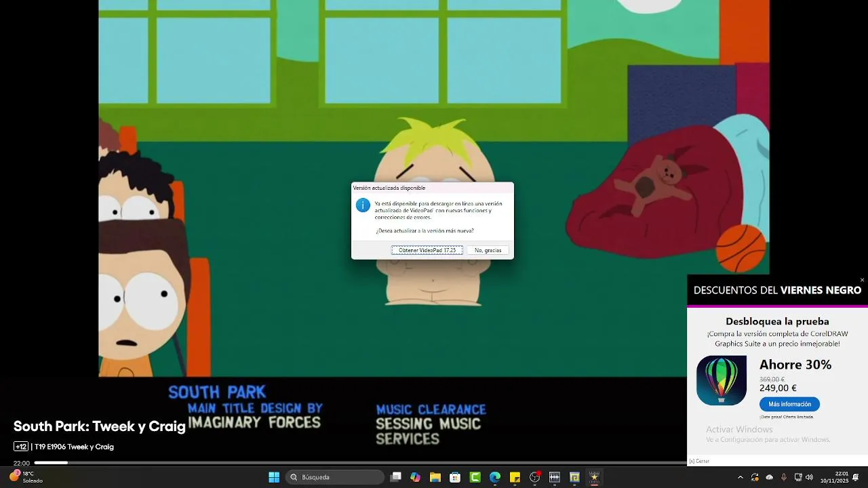This screenshot has width=868, height=488.
Task: Click the Más información button in CorelDRAW ad
Action: coord(789,404)
